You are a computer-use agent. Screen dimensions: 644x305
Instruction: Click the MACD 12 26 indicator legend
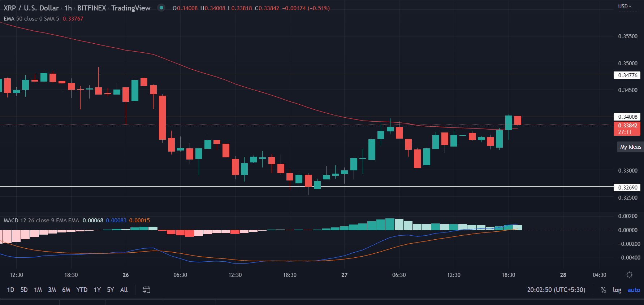41,221
